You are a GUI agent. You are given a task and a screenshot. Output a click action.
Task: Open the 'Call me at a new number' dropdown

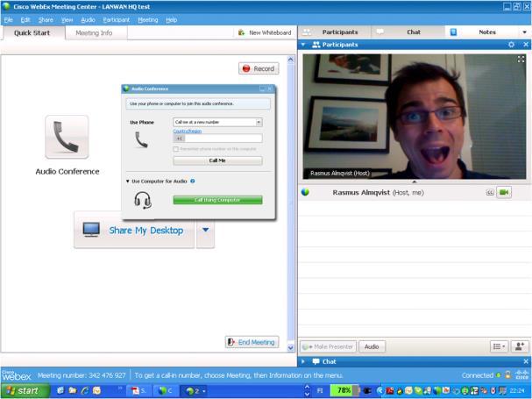217,122
